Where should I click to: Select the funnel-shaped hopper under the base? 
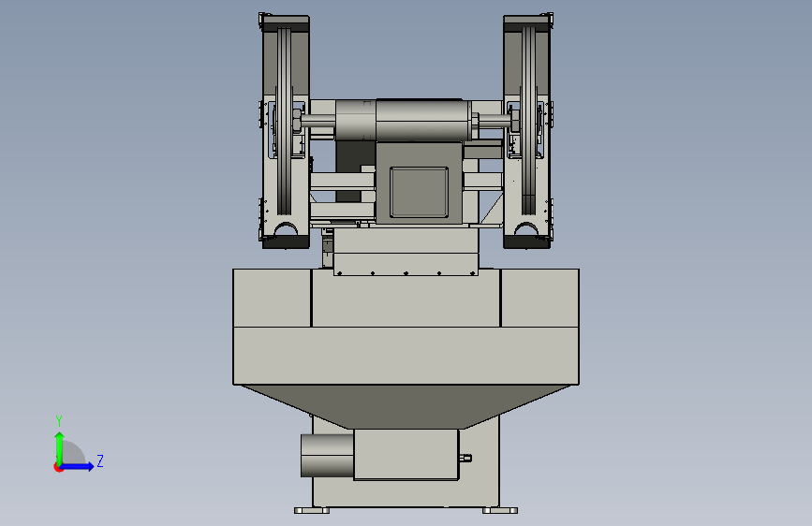[x=406, y=406]
